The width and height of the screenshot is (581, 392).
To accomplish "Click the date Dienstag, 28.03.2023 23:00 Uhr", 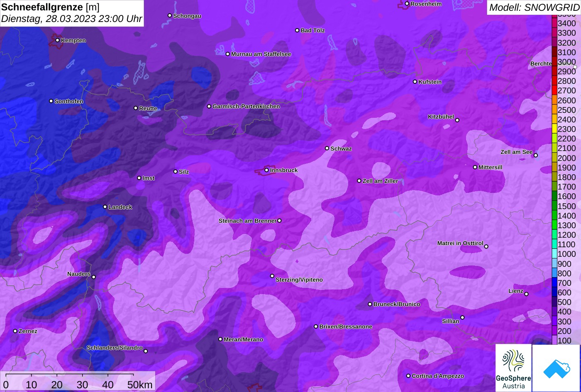I will [x=71, y=19].
